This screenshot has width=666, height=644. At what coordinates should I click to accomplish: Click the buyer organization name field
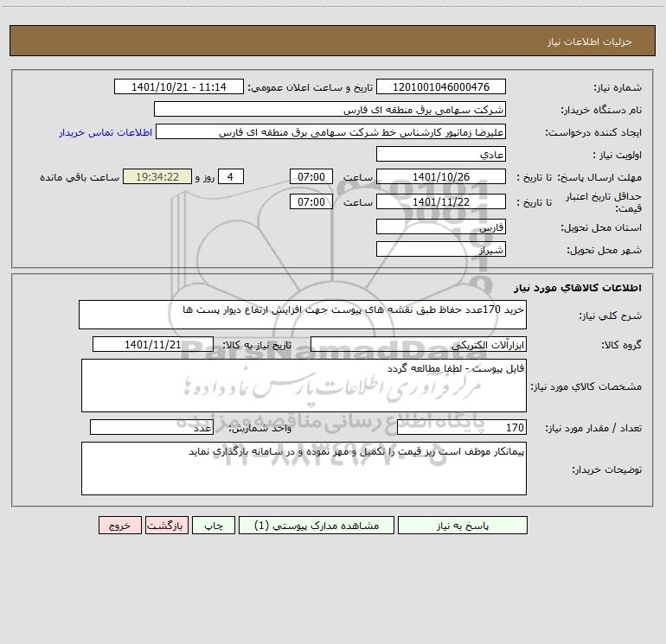click(330, 109)
